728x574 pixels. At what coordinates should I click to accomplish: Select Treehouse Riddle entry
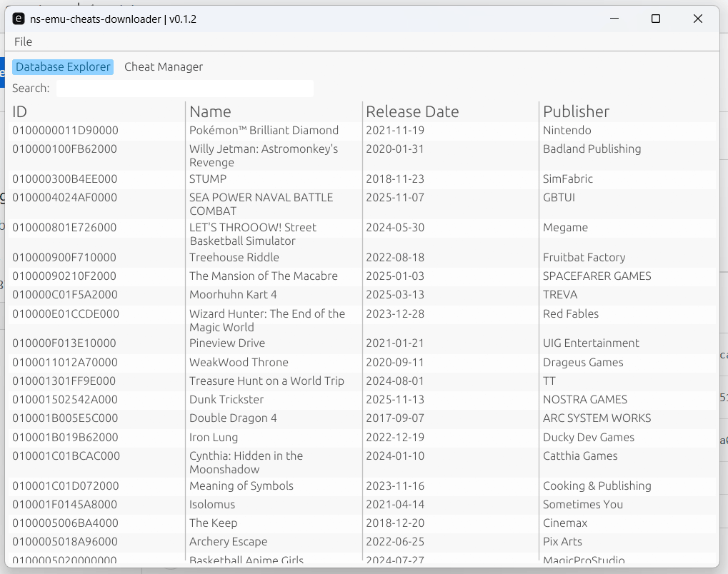pyautogui.click(x=234, y=257)
